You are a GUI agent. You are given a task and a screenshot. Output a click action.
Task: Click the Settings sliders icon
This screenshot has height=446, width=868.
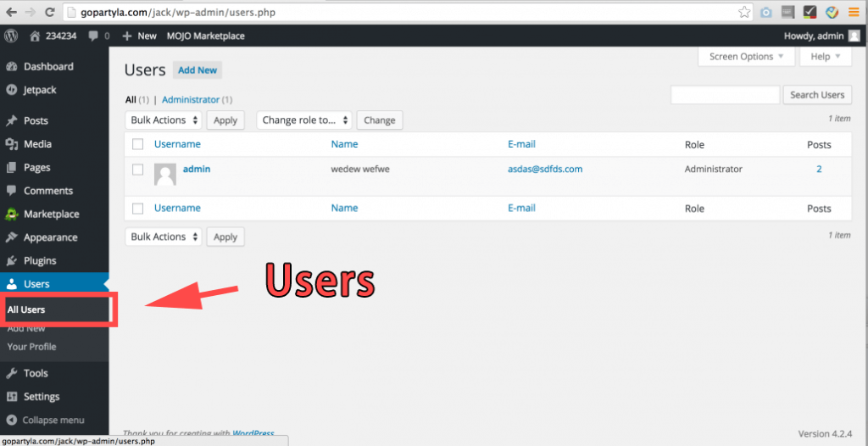tap(11, 397)
